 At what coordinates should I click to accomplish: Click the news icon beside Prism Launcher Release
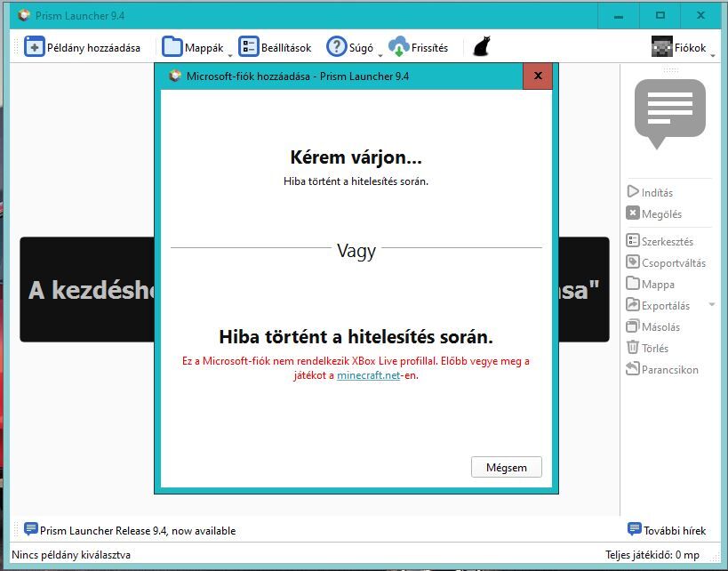30,529
